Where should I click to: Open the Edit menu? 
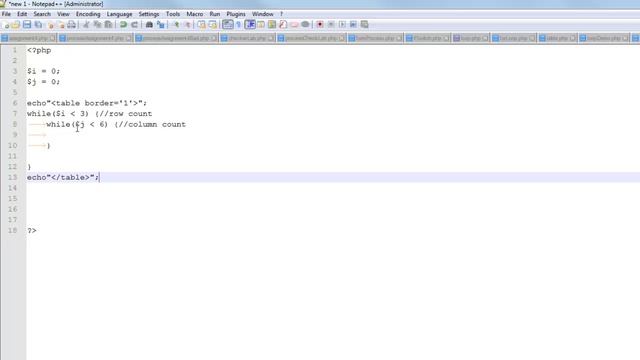(22, 14)
